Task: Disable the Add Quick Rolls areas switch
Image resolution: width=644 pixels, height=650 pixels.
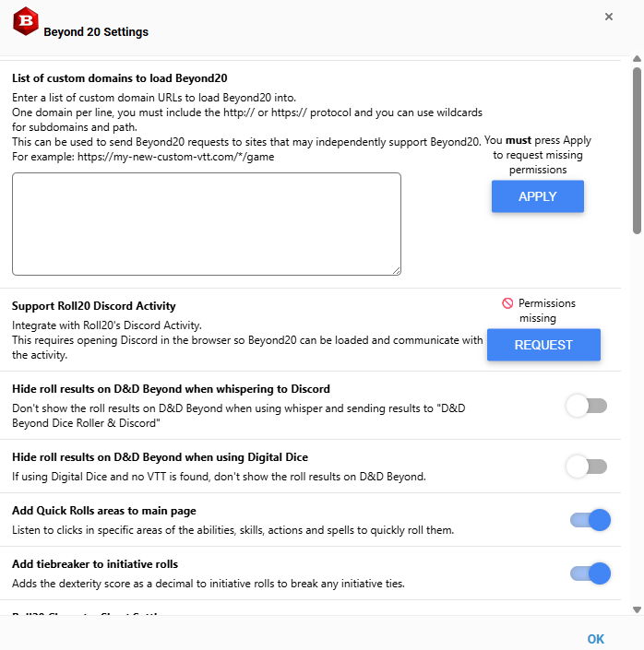Action: coord(590,520)
